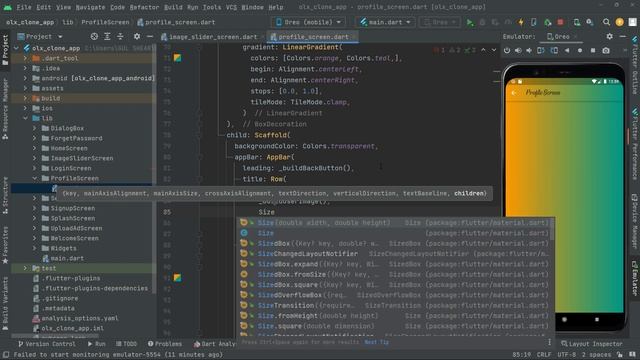
Task: Toggle the Flutter Outline side button
Action: point(635,65)
